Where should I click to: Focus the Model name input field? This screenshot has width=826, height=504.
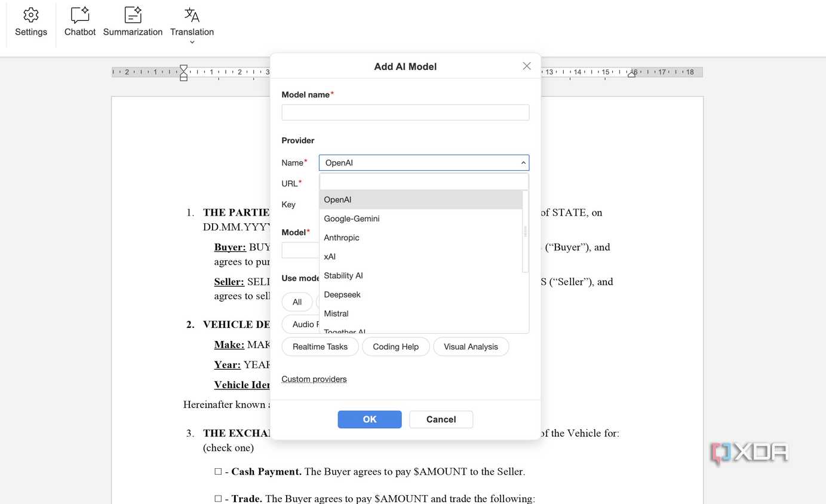pos(406,112)
